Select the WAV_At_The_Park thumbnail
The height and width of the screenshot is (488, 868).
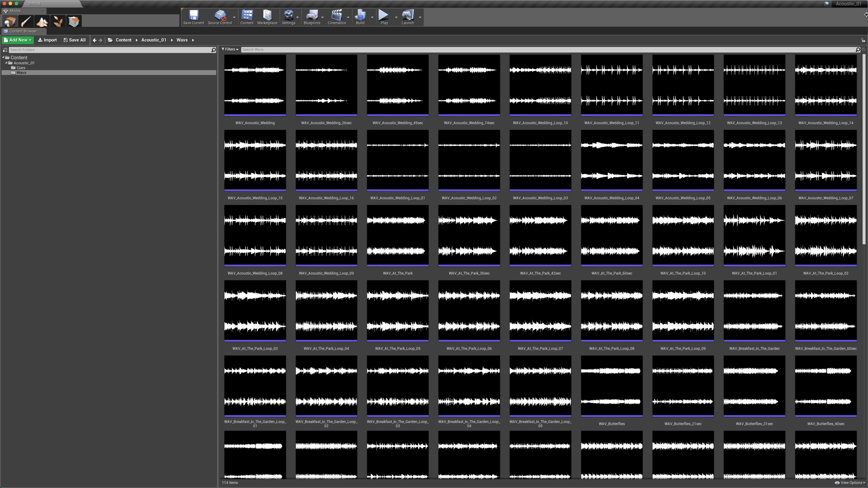pyautogui.click(x=397, y=235)
